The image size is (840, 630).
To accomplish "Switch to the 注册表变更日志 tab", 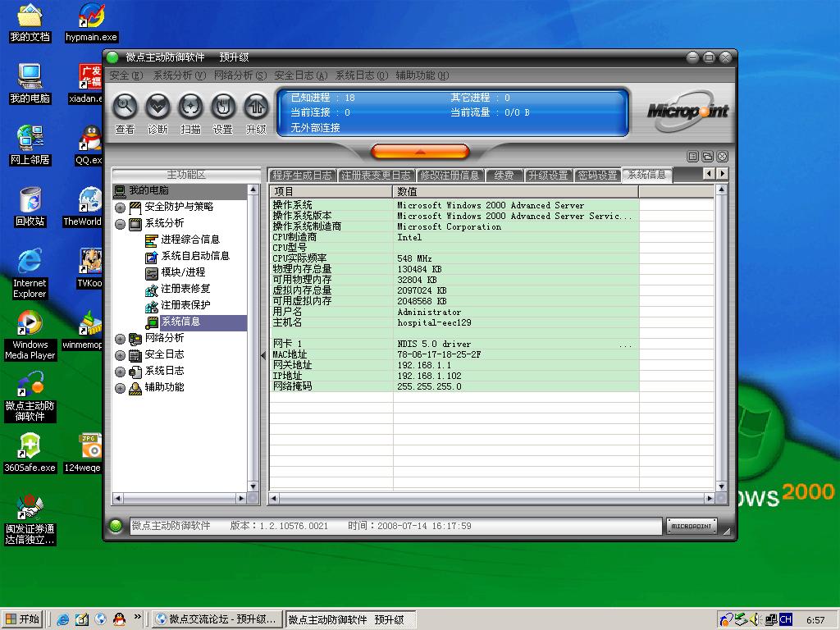I will pyautogui.click(x=376, y=176).
